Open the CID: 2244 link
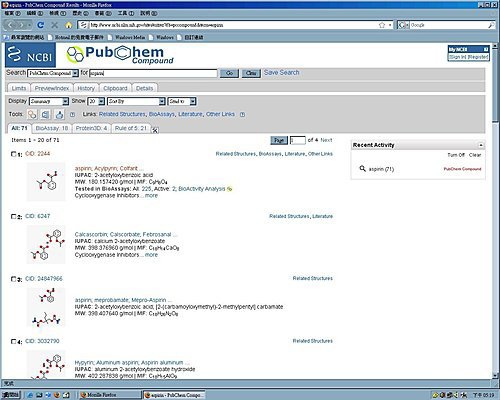Viewport: 500px width, 400px height. click(37, 154)
